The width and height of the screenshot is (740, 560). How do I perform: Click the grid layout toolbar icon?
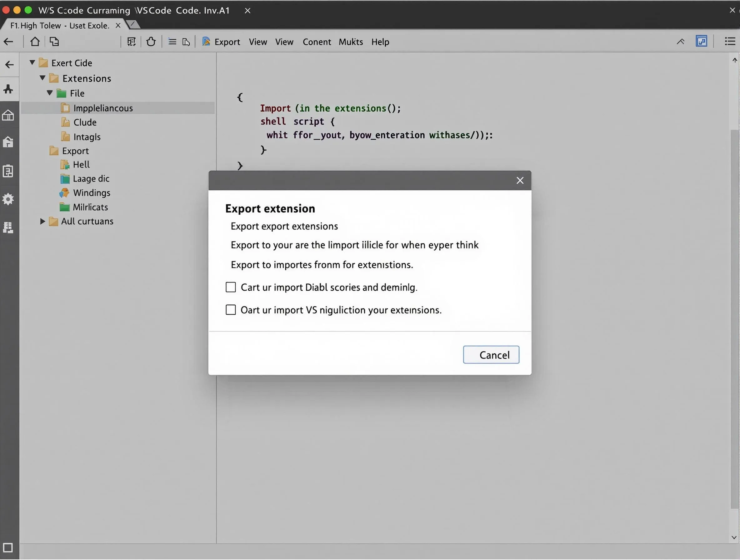click(132, 42)
